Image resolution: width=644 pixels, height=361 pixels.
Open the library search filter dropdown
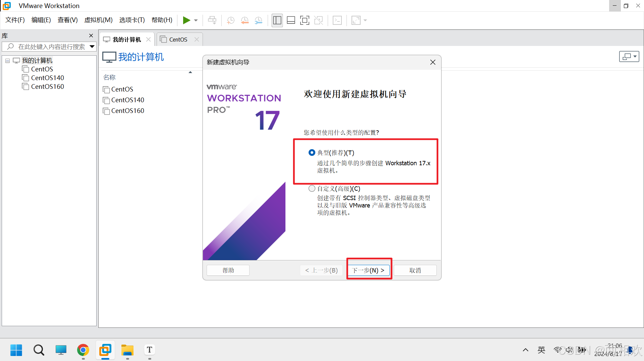(x=92, y=47)
